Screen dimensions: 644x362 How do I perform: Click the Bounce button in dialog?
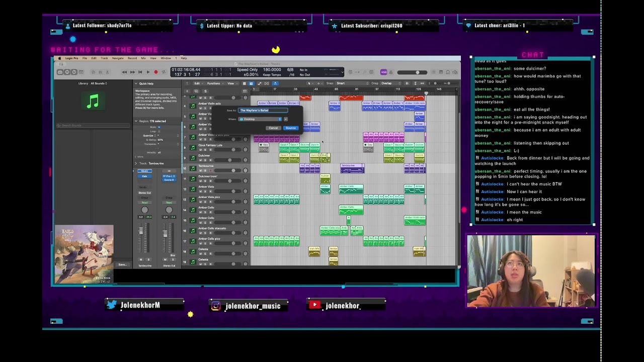[x=291, y=128]
